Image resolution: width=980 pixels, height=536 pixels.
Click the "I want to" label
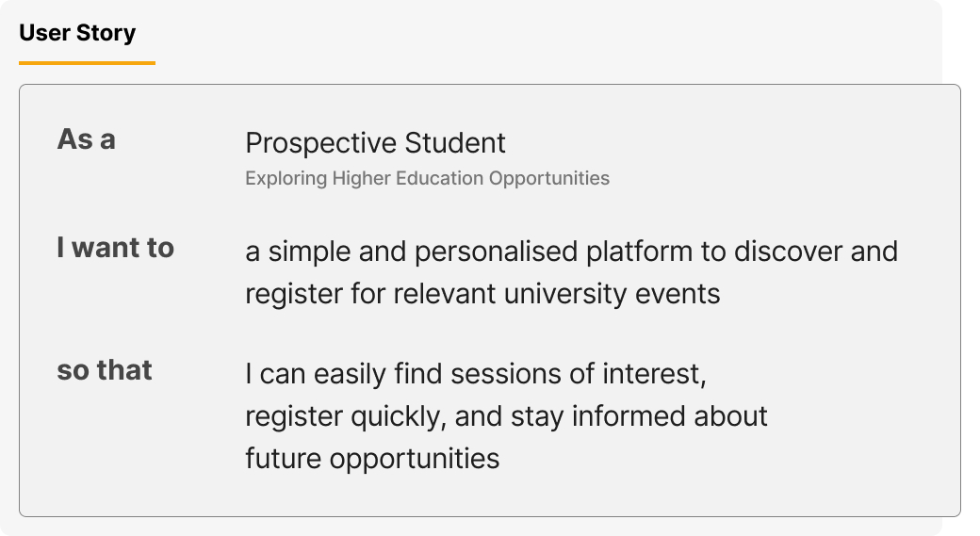click(x=116, y=249)
